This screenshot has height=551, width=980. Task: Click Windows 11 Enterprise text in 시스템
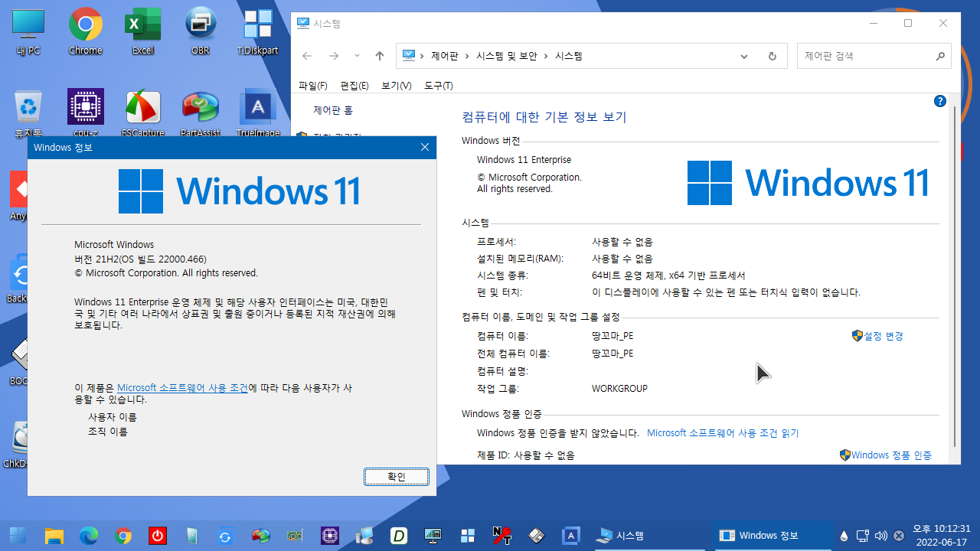coord(524,160)
